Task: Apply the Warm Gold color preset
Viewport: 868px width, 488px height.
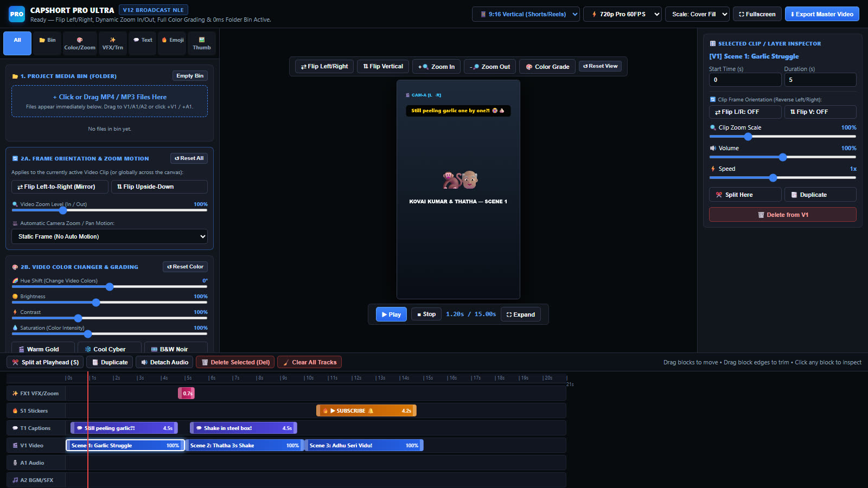Action: pos(43,348)
